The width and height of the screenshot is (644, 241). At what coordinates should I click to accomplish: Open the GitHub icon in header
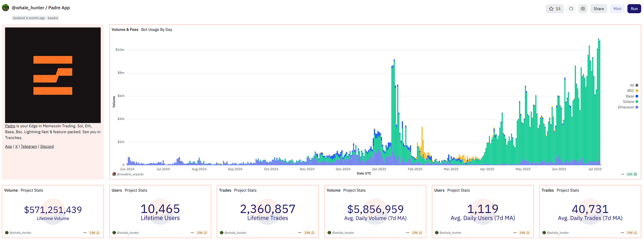coord(571,9)
